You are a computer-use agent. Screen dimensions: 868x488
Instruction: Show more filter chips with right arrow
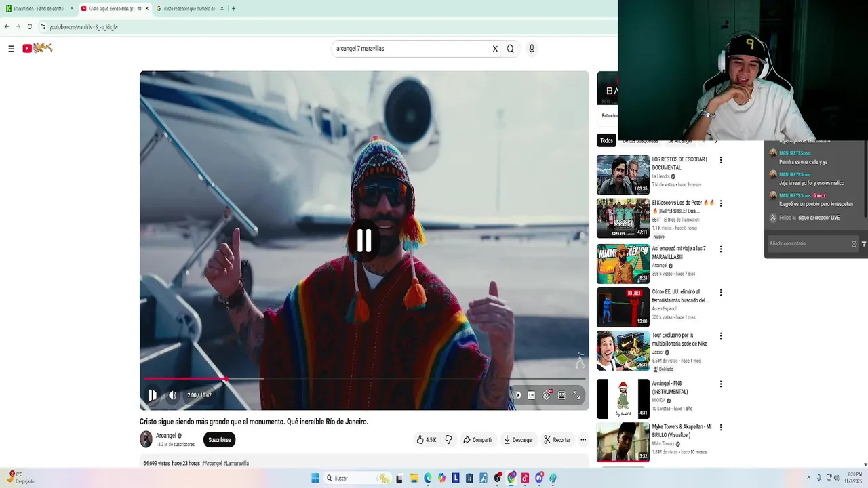pyautogui.click(x=715, y=141)
